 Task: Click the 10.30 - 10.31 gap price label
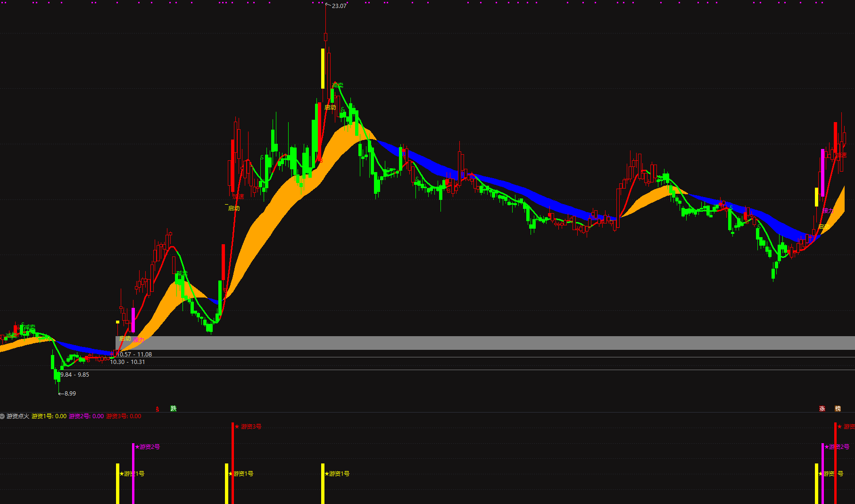(127, 362)
